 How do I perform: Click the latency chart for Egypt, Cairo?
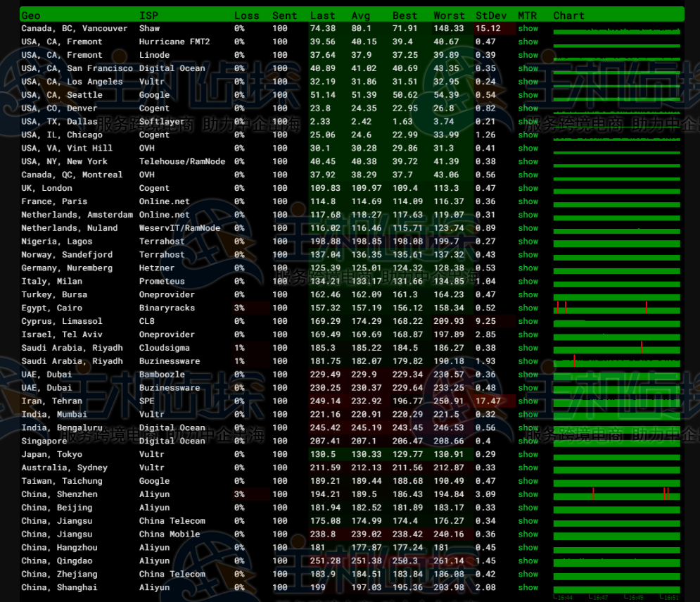(616, 308)
